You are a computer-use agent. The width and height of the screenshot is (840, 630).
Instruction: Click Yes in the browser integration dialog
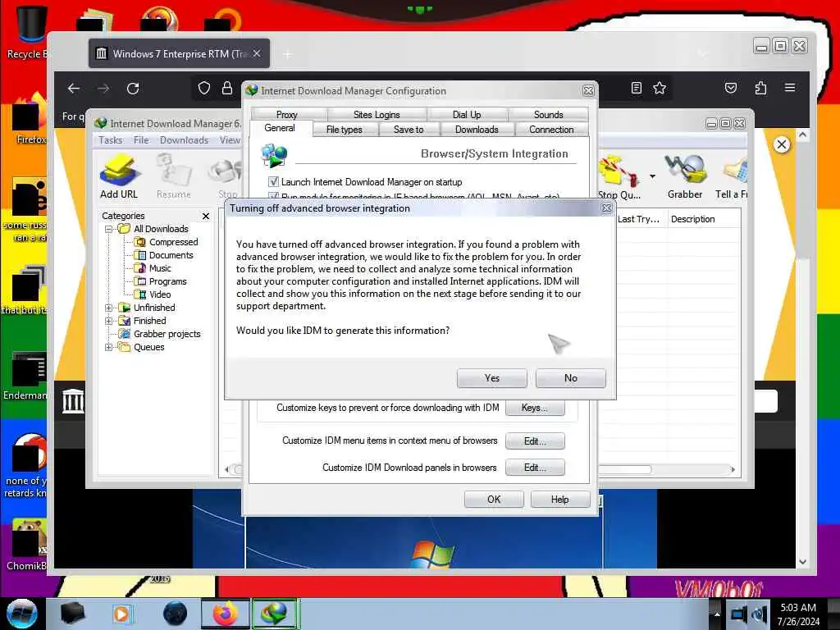coord(491,378)
